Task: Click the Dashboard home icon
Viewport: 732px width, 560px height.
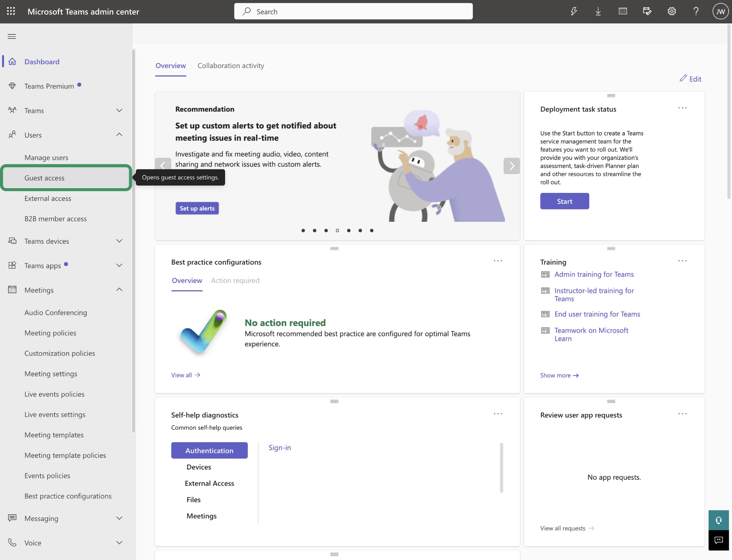Action: [12, 61]
